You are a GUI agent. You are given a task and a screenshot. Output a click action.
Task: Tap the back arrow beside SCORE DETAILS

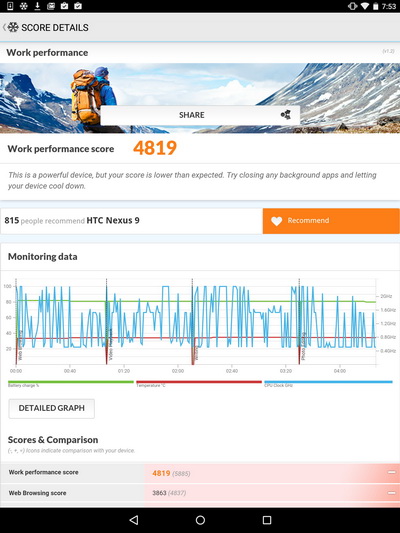click(4, 27)
